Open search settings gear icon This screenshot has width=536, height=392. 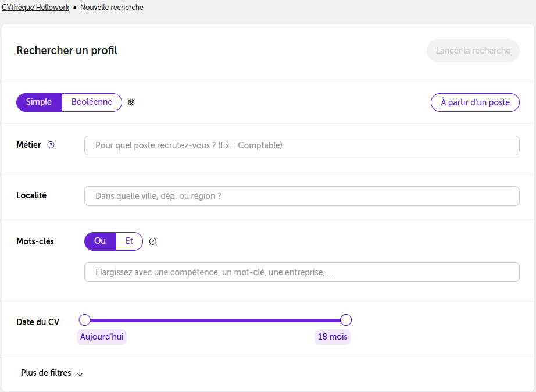(131, 102)
